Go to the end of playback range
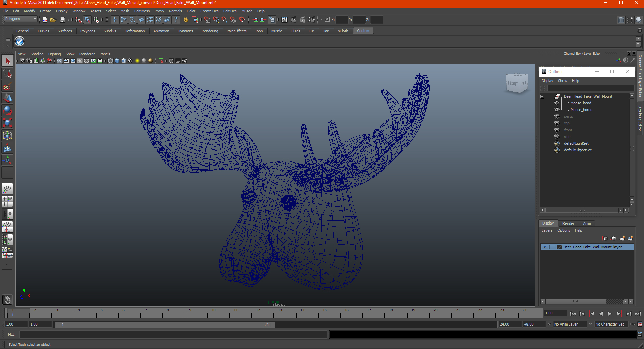This screenshot has width=644, height=349. pyautogui.click(x=638, y=314)
